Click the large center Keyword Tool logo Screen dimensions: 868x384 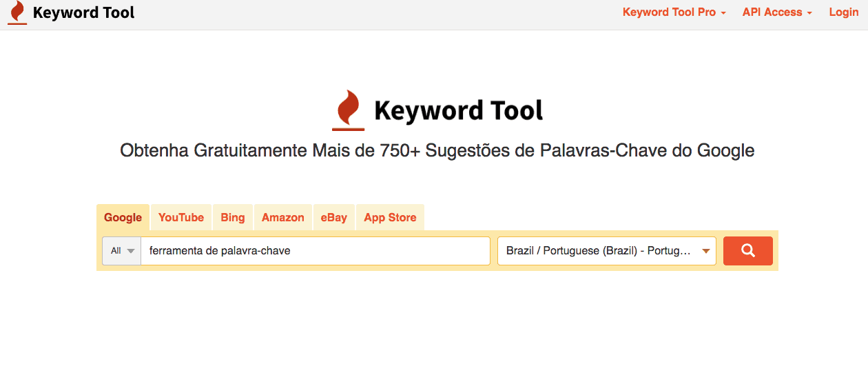pyautogui.click(x=437, y=110)
